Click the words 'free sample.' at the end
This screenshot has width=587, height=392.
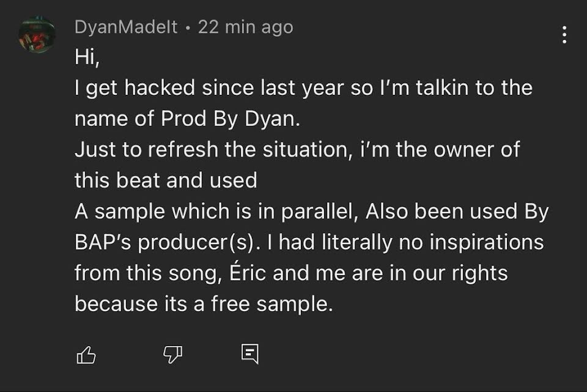[x=271, y=304]
